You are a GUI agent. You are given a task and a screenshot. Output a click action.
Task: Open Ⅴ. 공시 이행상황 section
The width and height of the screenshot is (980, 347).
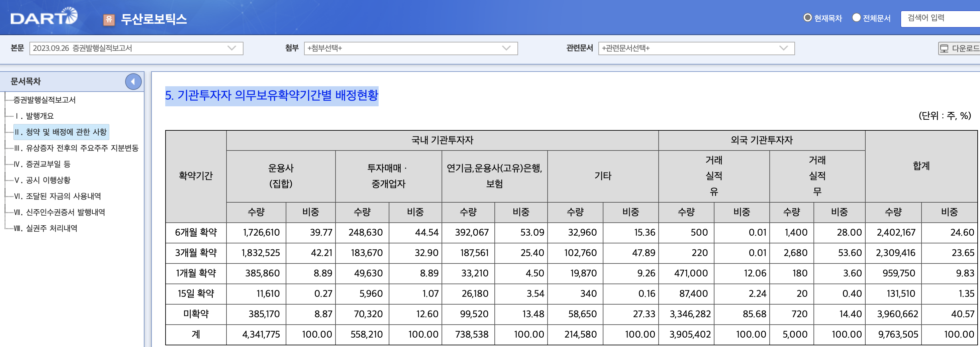pos(42,180)
